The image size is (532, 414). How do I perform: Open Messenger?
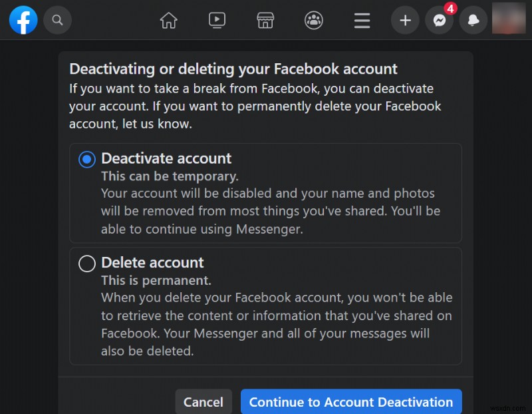tap(440, 20)
